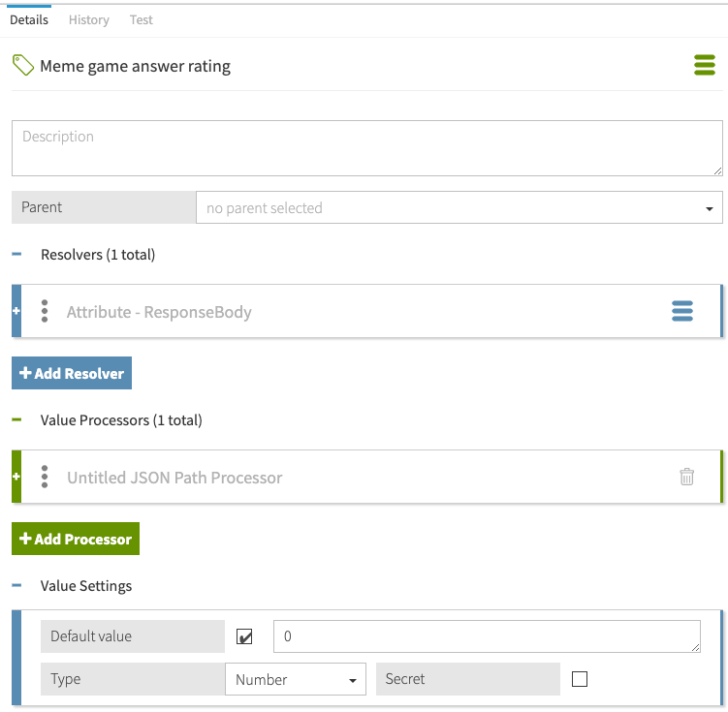728x712 pixels.
Task: Switch to the Test tab
Action: click(141, 19)
